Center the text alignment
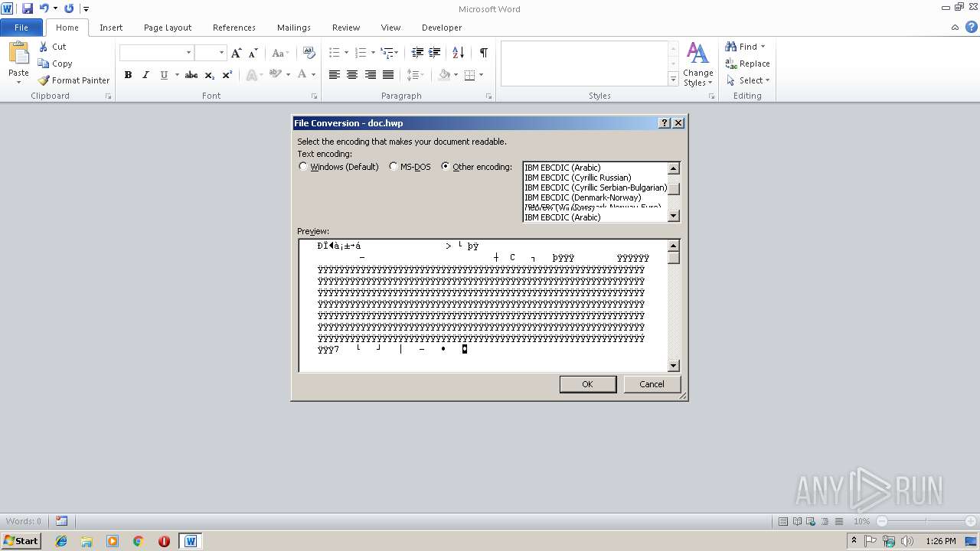 coord(352,74)
